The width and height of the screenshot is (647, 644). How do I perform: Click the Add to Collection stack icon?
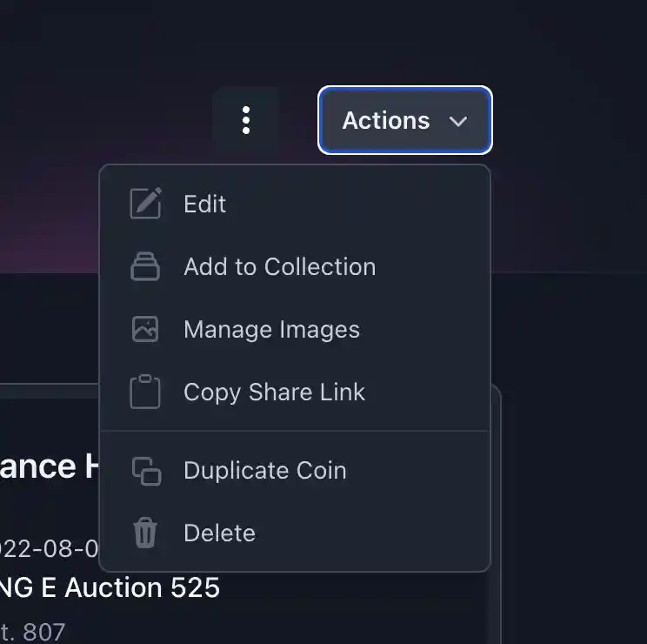(x=145, y=266)
